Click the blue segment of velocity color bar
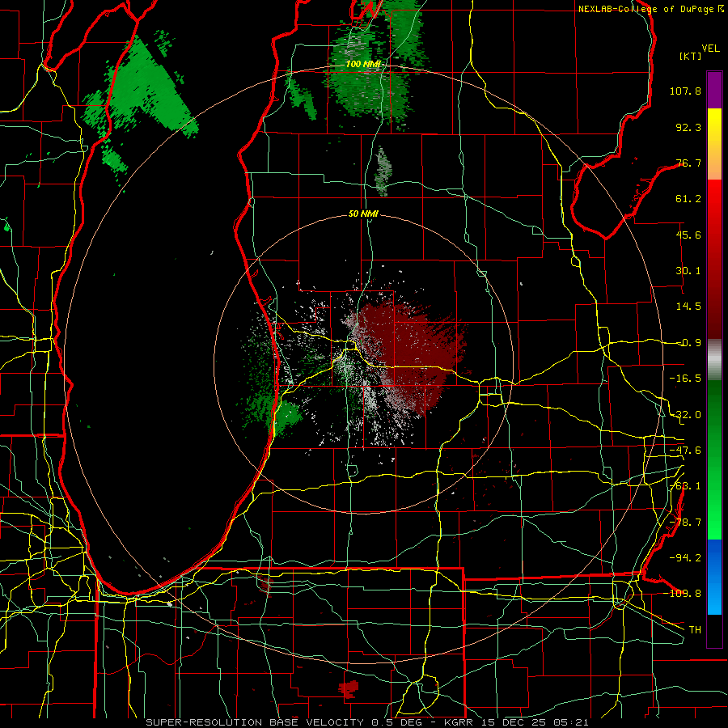The image size is (728, 728). coord(714,577)
